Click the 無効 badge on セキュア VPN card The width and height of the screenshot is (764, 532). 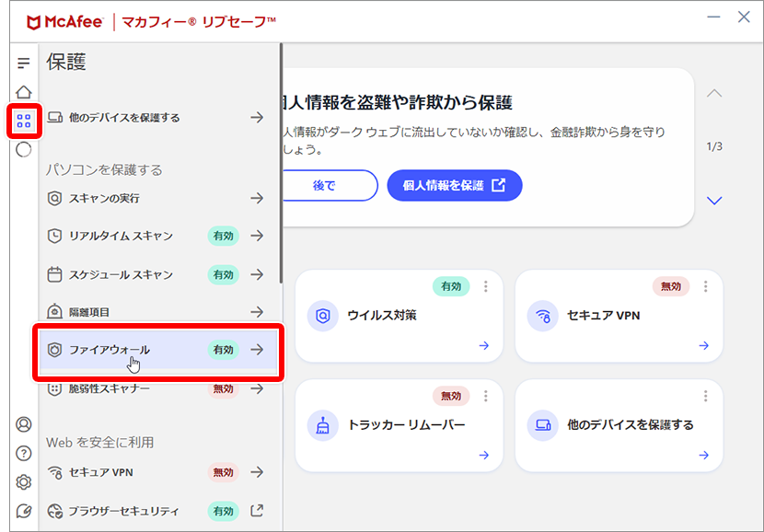tap(671, 286)
